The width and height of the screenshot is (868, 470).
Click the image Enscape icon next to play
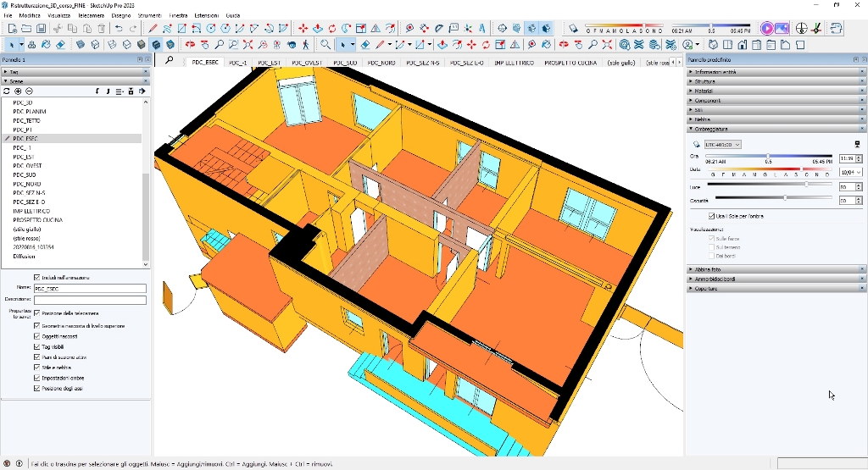781,28
